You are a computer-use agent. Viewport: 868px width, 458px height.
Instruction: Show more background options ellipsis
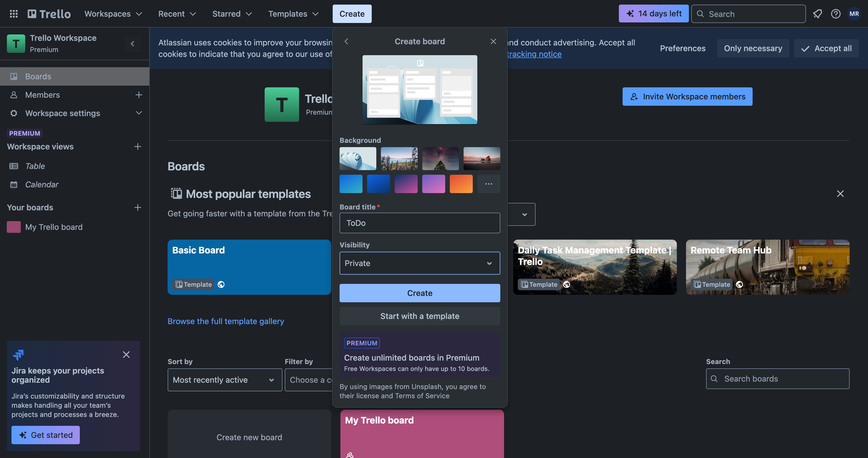489,184
